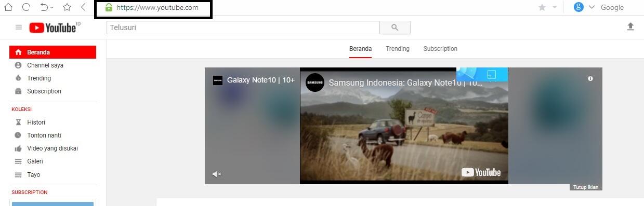644x206 pixels.
Task: Close the ad via Tutup iklan
Action: pos(586,187)
